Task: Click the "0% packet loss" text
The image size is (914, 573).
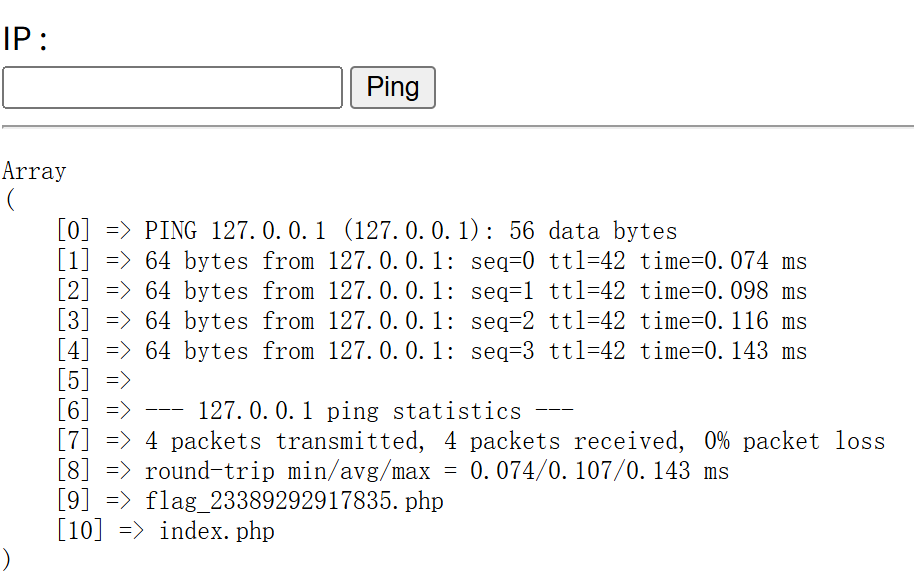Action: click(x=795, y=441)
